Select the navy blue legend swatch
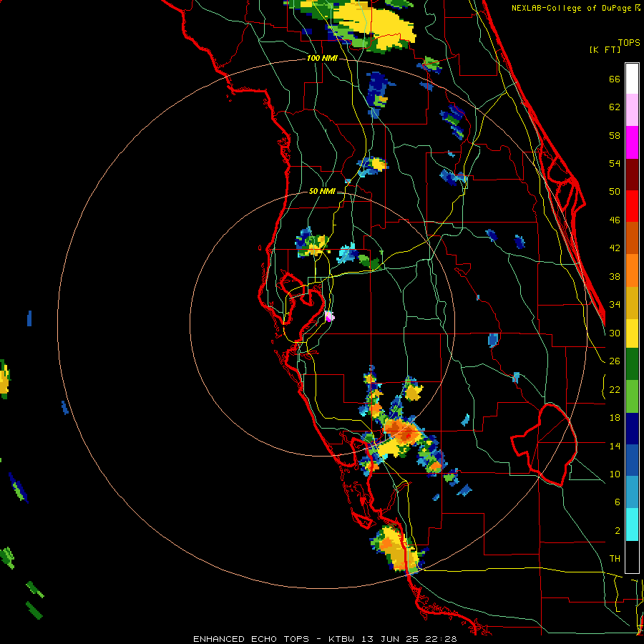This screenshot has width=644, height=644. (x=632, y=429)
